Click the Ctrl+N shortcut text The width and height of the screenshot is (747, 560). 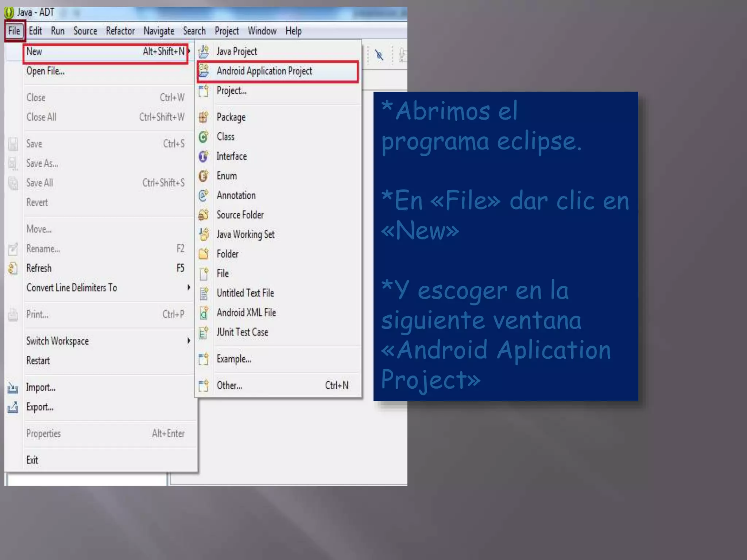(x=337, y=385)
